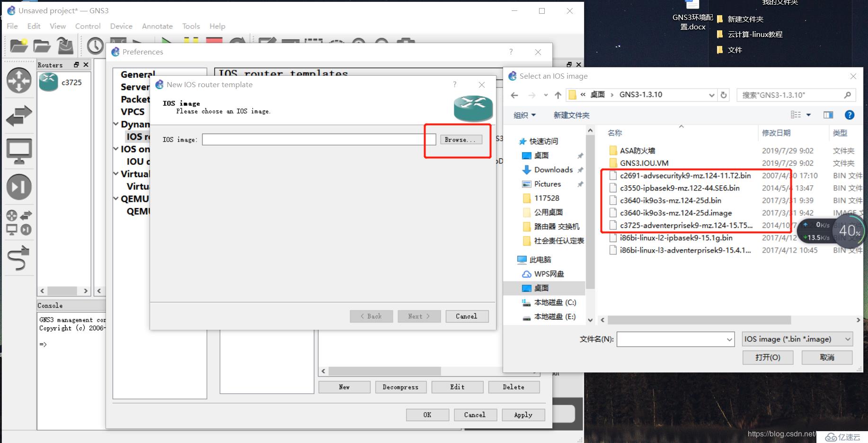Screen dimensions: 868x443
Task: Open view options dropdown arrow
Action: 808,115
